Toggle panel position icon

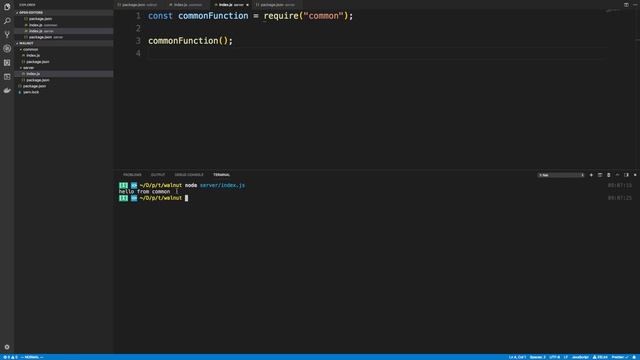pos(626,175)
